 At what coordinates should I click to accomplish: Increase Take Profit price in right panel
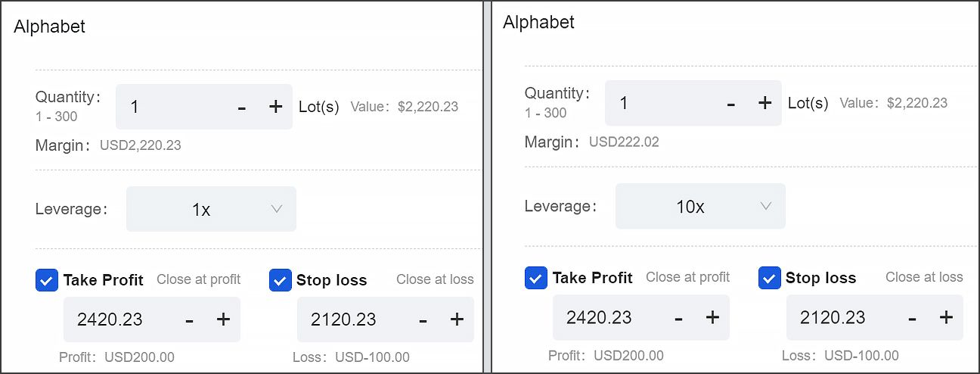(x=712, y=317)
